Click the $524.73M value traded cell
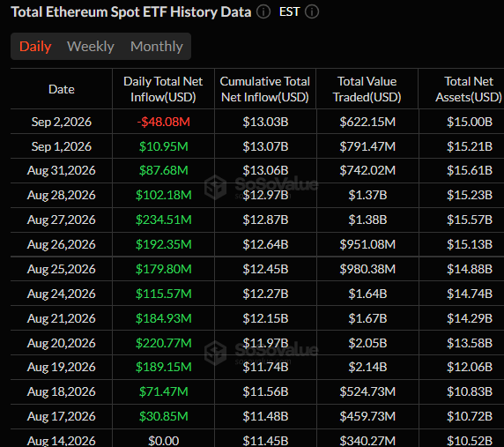 point(367,391)
